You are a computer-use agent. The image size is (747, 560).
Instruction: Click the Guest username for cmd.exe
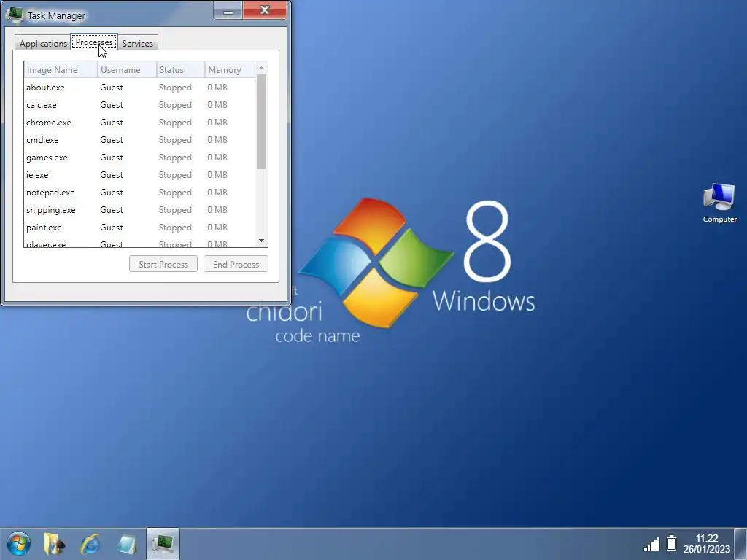coord(112,140)
